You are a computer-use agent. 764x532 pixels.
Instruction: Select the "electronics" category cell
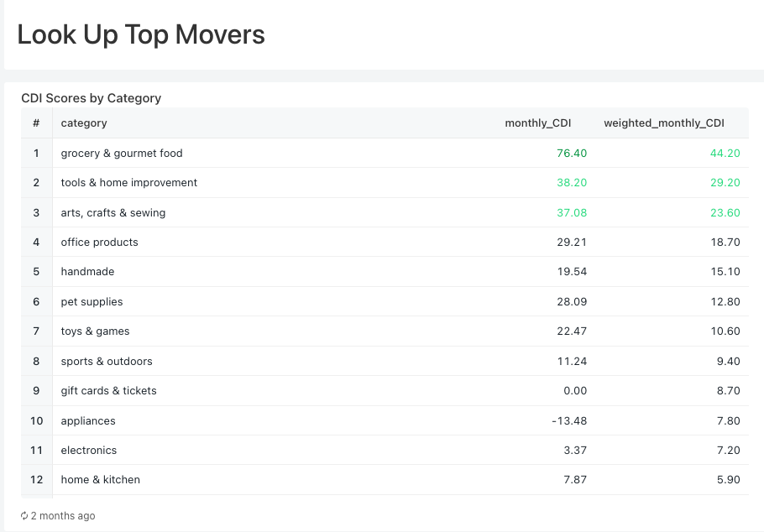[x=89, y=451]
